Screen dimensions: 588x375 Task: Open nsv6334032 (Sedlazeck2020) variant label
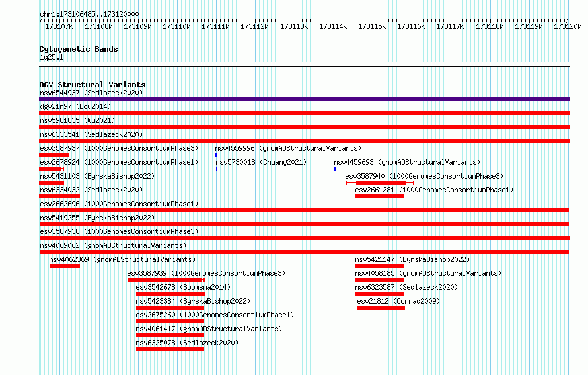click(x=91, y=190)
